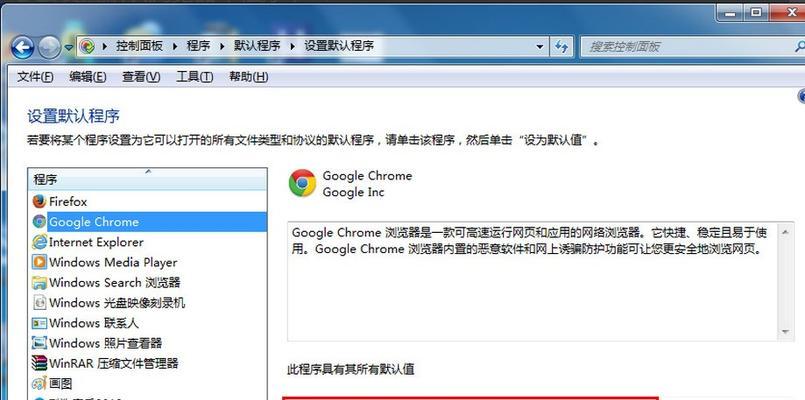Select Google Chrome in the program list
The image size is (805, 400).
[x=148, y=222]
